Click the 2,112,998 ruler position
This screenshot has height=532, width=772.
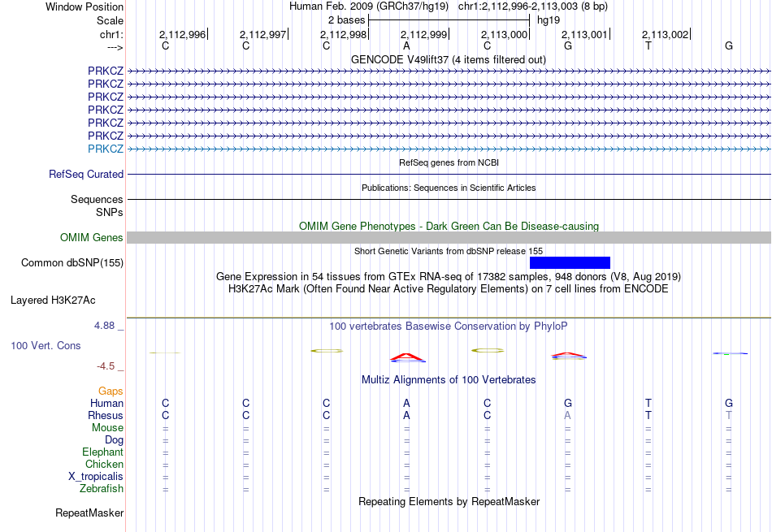point(344,34)
